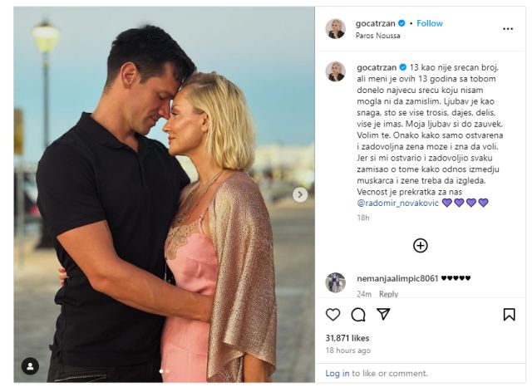
Task: Click the verified badge beside the header username
Action: click(x=401, y=23)
